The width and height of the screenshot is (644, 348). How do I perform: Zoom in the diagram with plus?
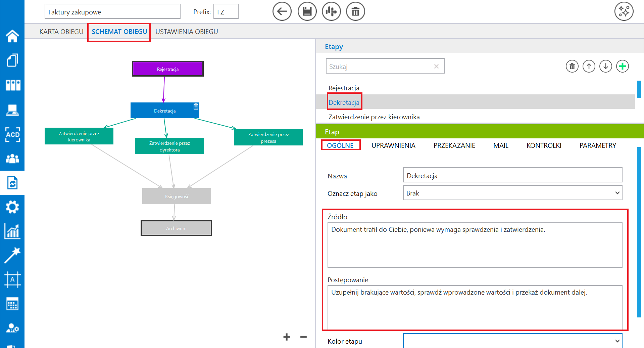(287, 337)
